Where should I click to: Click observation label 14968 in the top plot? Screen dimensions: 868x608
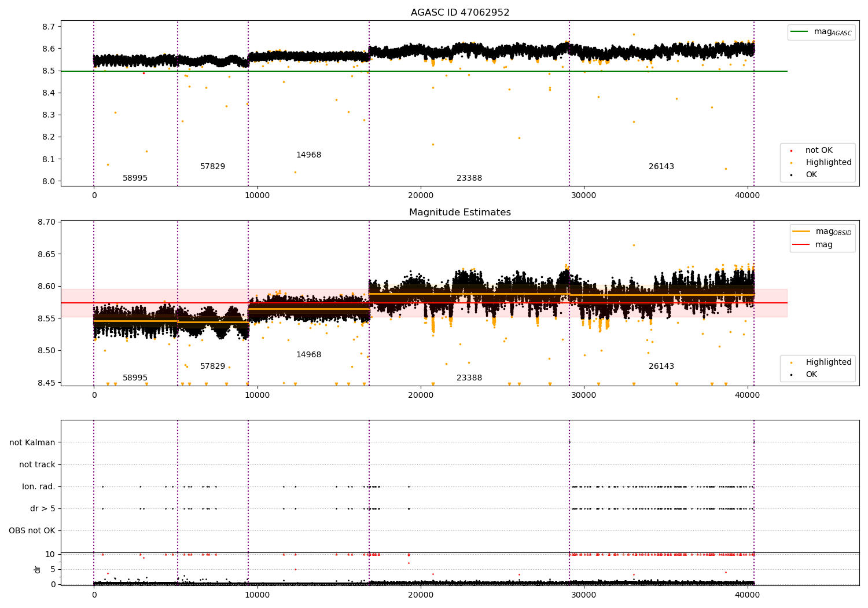click(308, 155)
